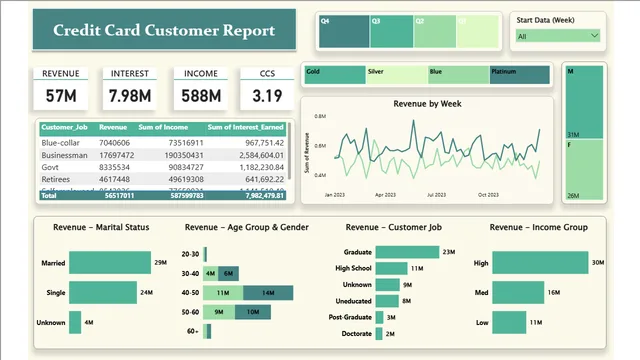Select the Uneducated bar showing 8M
The height and width of the screenshot is (360, 640).
tap(387, 301)
